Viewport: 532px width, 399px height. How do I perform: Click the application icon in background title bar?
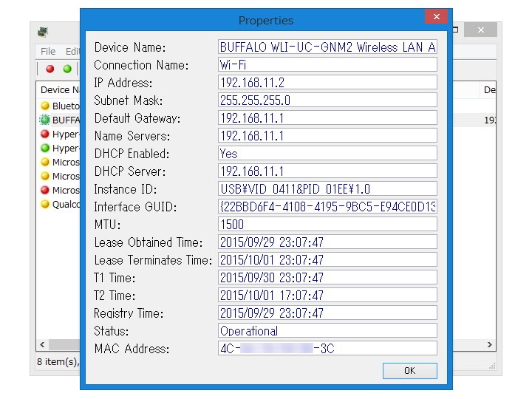43,32
